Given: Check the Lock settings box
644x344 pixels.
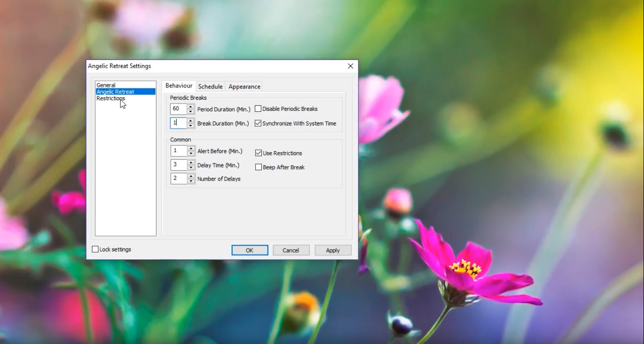Looking at the screenshot, I should (96, 249).
